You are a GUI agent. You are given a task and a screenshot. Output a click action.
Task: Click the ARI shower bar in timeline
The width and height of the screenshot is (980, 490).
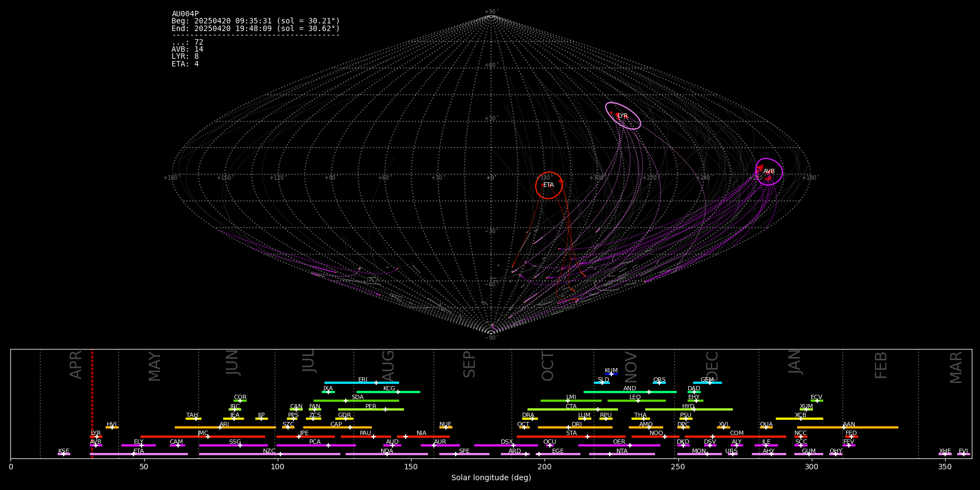coord(225,427)
